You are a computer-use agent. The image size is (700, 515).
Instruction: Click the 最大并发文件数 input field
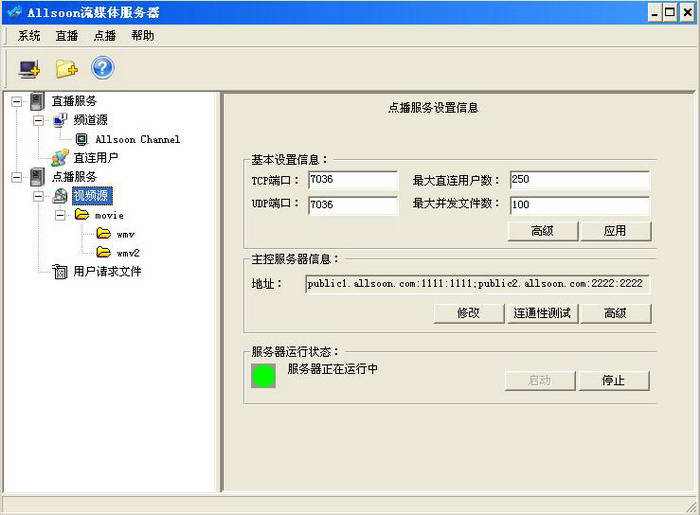coord(580,205)
